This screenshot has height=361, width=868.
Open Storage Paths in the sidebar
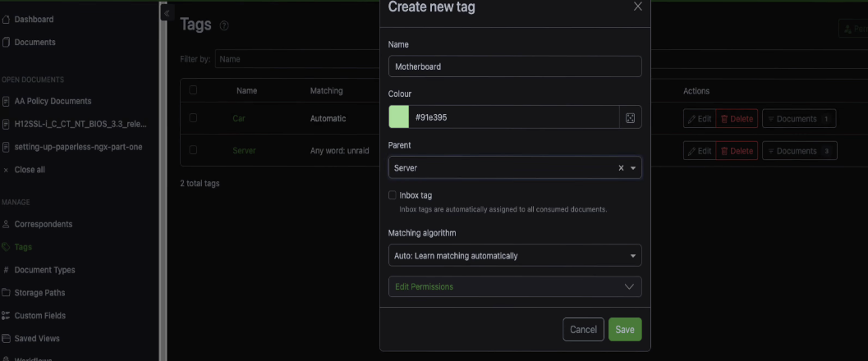coord(39,293)
